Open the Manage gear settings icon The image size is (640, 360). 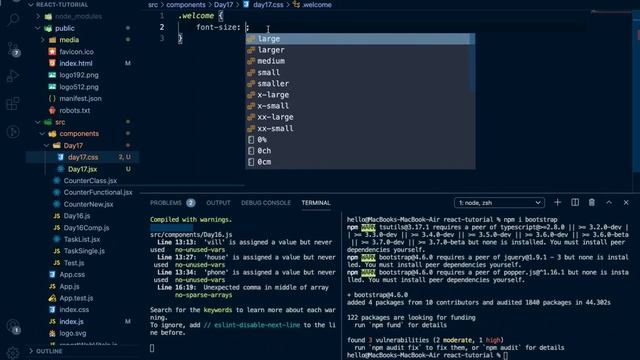pos(13,353)
